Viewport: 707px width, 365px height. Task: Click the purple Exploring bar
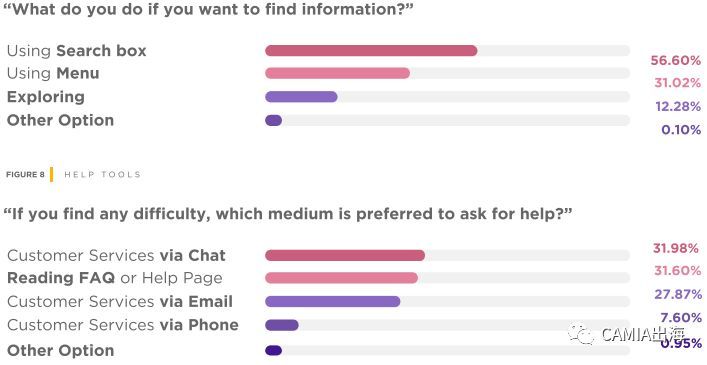301,96
